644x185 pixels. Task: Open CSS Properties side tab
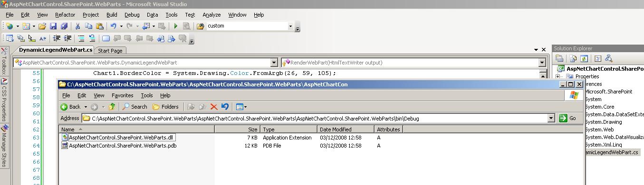click(4, 100)
